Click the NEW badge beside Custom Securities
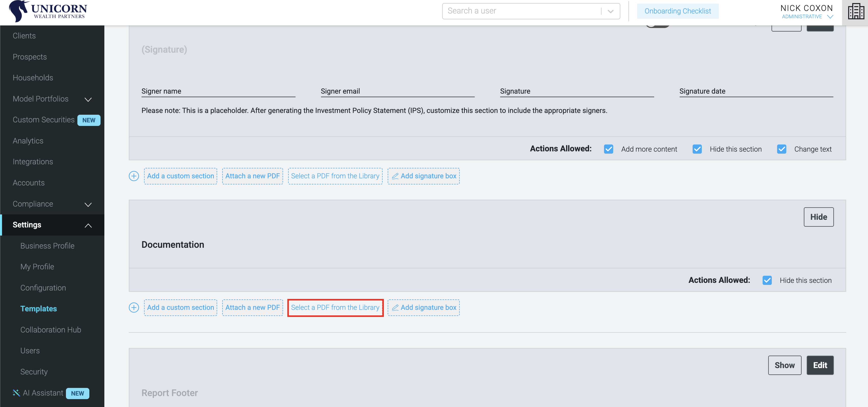 89,120
